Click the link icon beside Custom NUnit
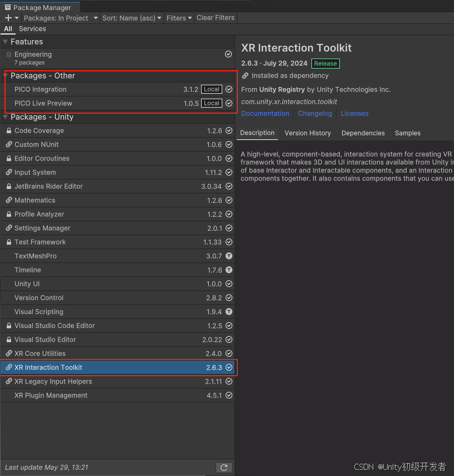This screenshot has width=454, height=476. [x=9, y=144]
